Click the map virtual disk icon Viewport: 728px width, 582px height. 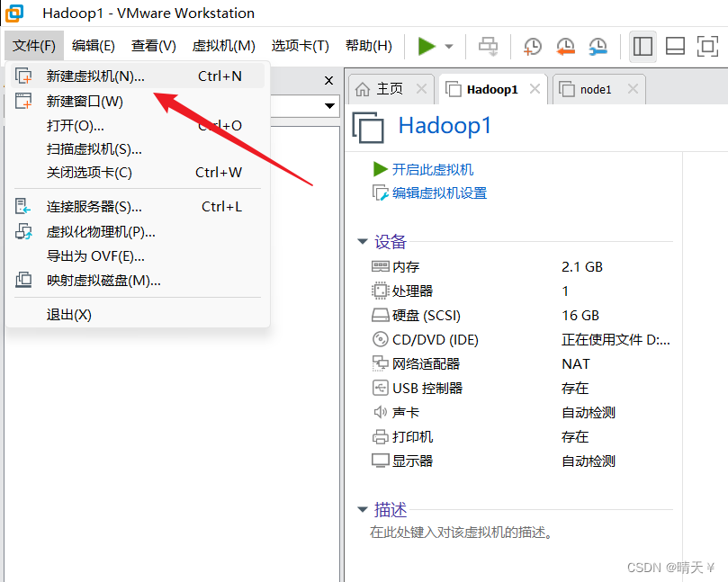pyautogui.click(x=23, y=280)
